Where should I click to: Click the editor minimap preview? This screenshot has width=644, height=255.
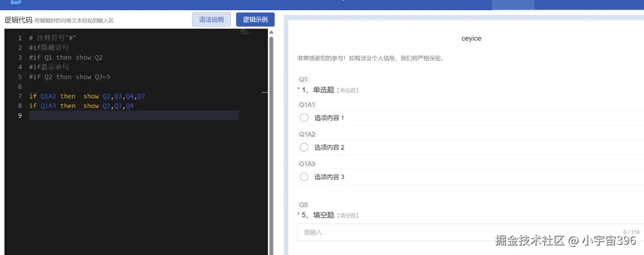pyautogui.click(x=245, y=32)
